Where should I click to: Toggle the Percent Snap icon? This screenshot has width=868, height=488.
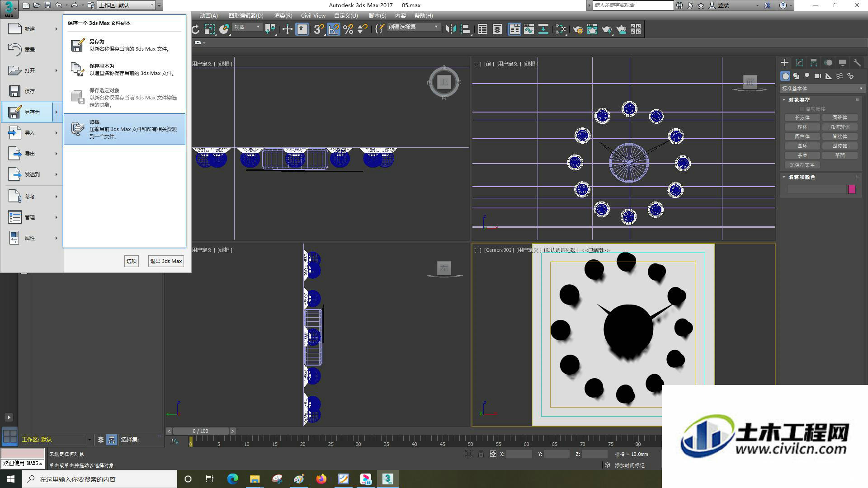click(x=348, y=29)
